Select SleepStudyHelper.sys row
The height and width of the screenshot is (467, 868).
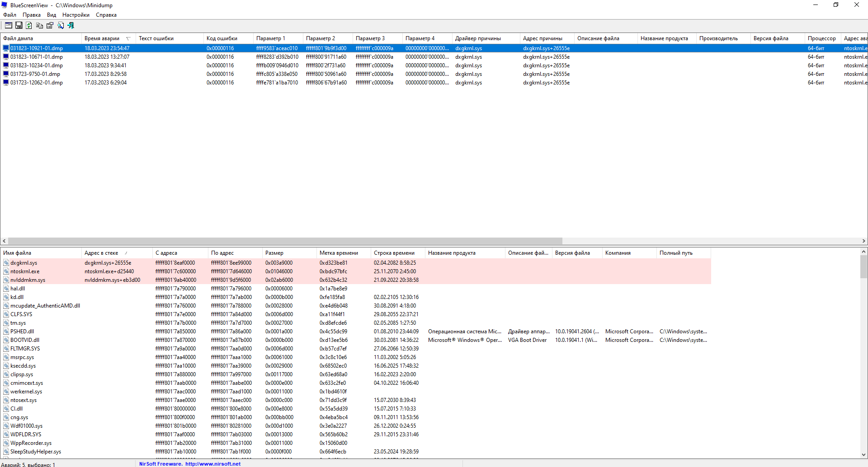coord(356,452)
